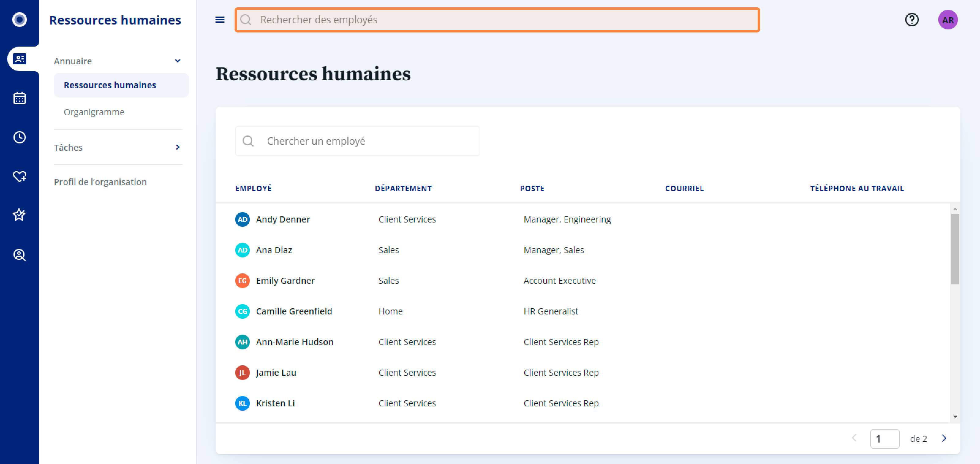Open Emily Gardner's profile name
980x464 pixels.
pos(285,281)
